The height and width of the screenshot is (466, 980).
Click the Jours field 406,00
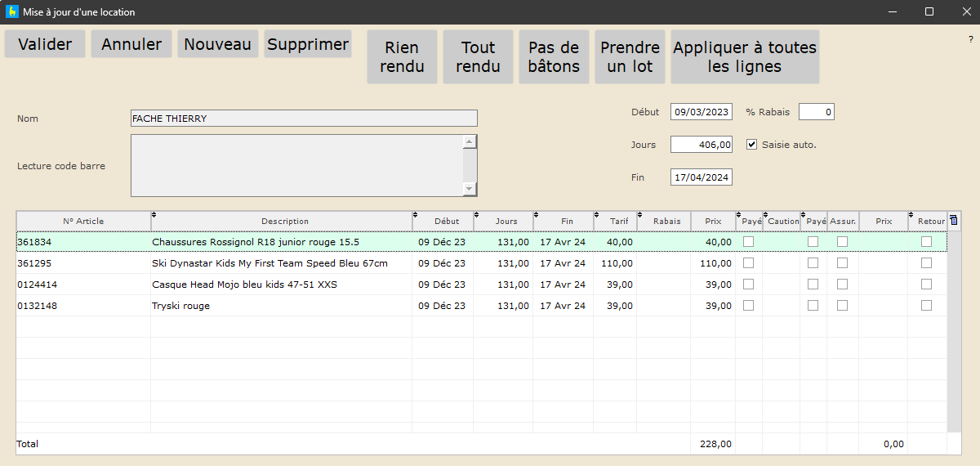coord(702,145)
